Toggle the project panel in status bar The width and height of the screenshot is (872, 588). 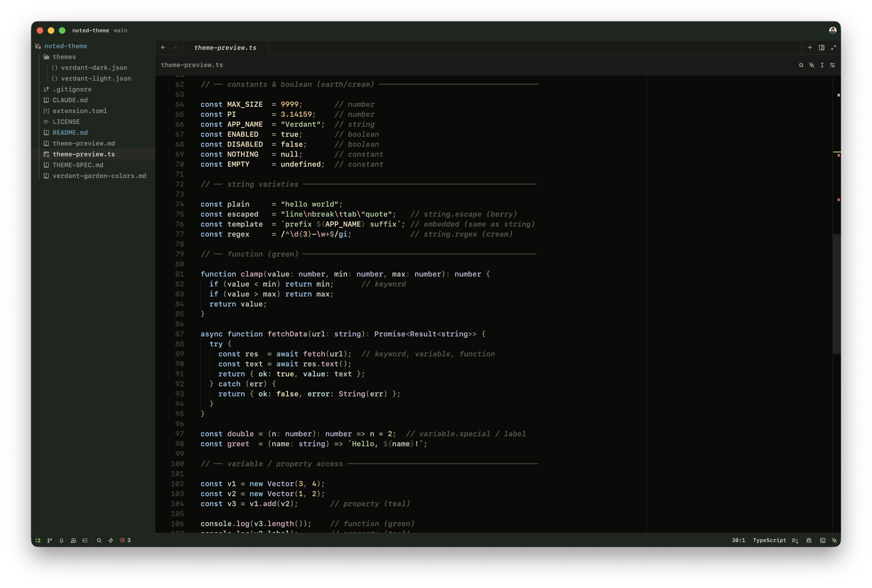click(38, 540)
